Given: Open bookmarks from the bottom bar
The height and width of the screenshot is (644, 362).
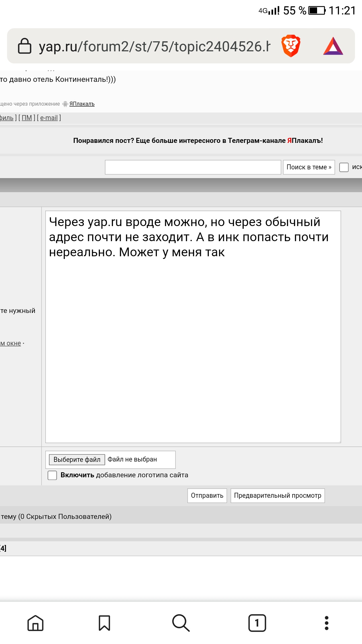Looking at the screenshot, I should [105, 623].
